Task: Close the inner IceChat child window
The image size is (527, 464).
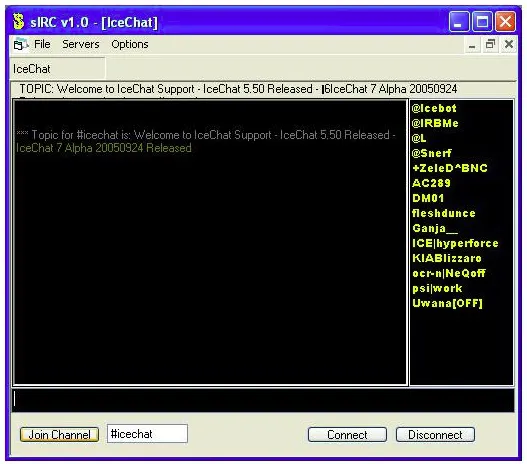Action: (x=509, y=44)
